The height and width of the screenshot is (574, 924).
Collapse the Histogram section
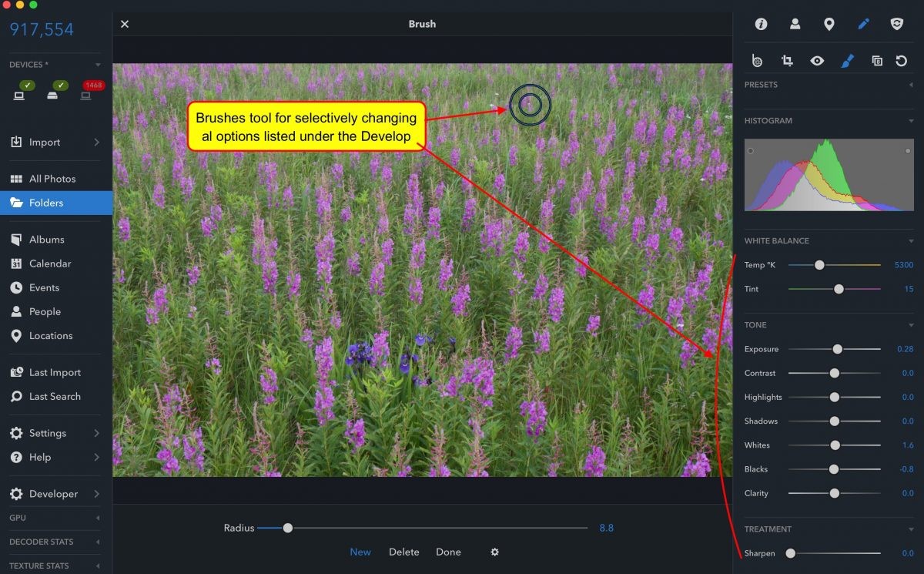click(911, 121)
